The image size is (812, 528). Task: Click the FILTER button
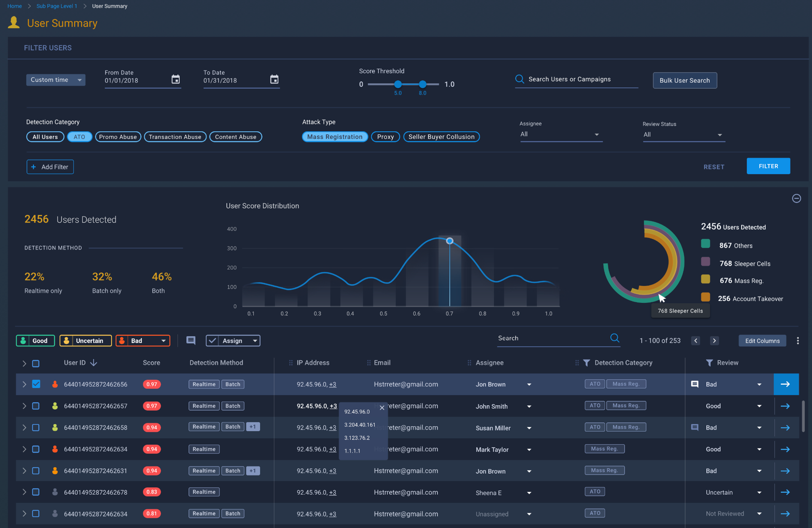(768, 166)
